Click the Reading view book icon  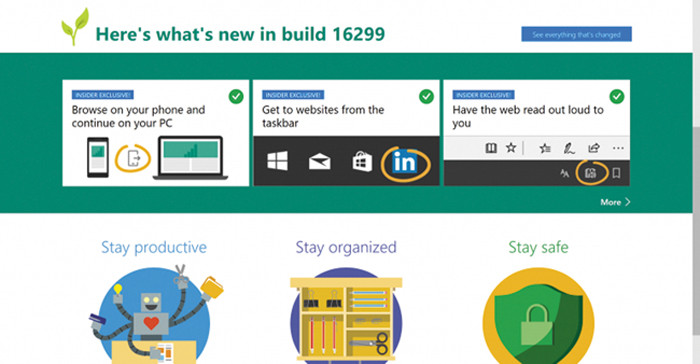pos(491,148)
